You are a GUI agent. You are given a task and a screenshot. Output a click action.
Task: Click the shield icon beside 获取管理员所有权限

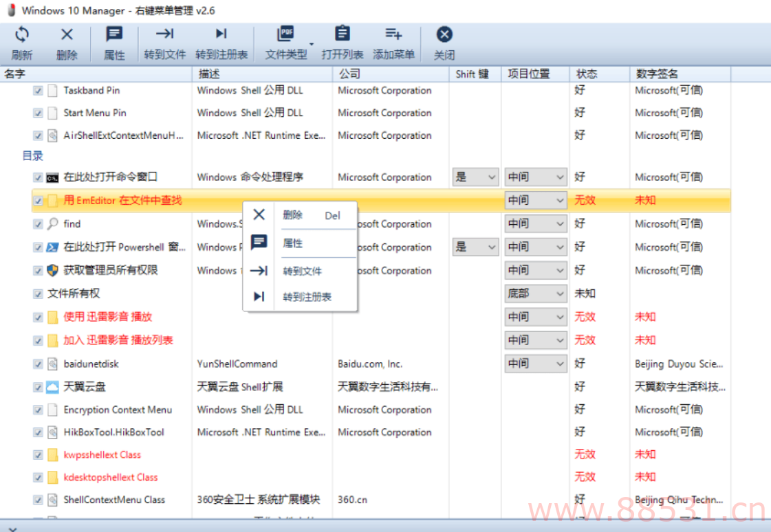click(x=52, y=270)
